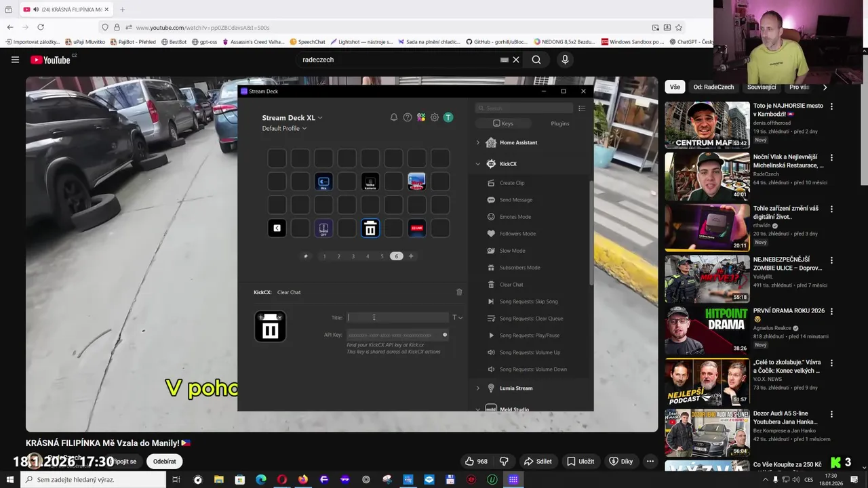Select the 'Od: RadeCzech' filter chip
Screen dimensions: 868x488
click(713, 87)
